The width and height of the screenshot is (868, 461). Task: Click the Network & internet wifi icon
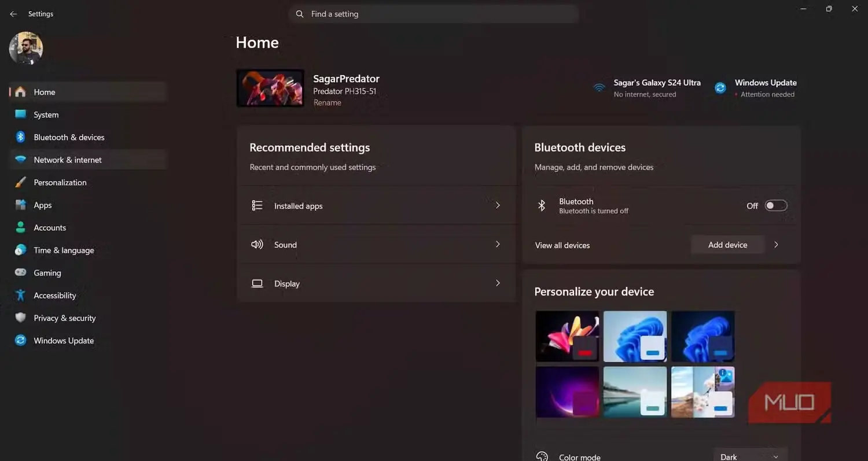click(20, 160)
